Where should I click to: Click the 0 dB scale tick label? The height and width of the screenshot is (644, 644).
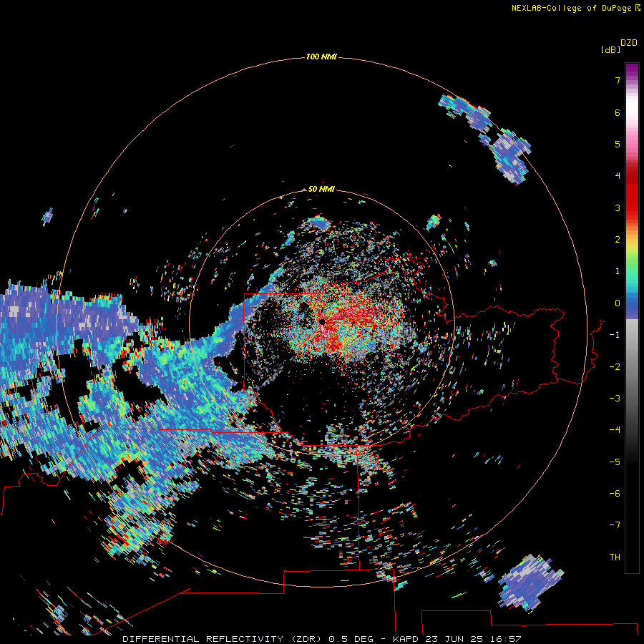[618, 303]
